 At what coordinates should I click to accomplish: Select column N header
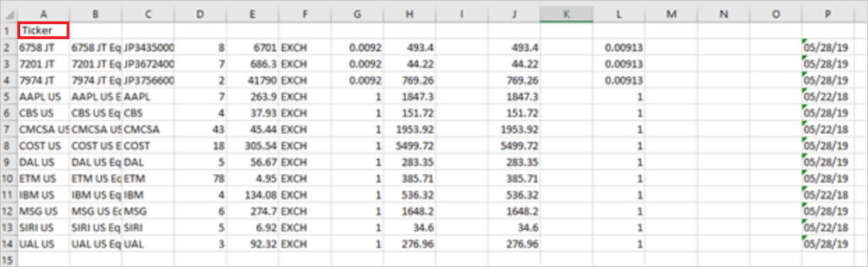[x=723, y=15]
